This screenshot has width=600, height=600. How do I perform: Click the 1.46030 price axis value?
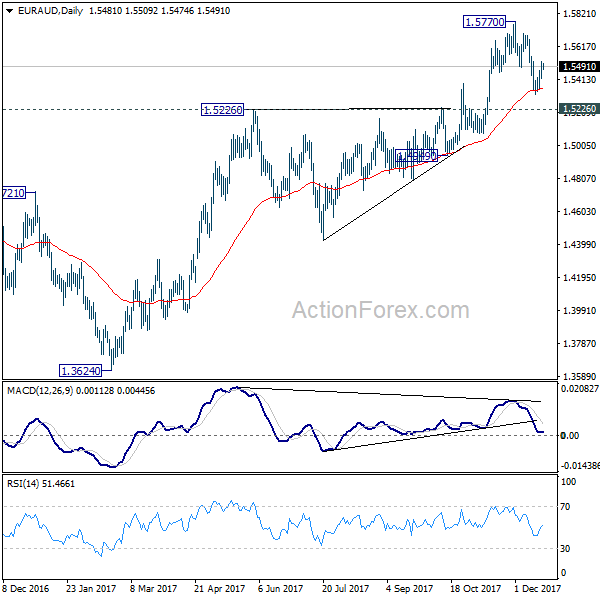coord(579,211)
